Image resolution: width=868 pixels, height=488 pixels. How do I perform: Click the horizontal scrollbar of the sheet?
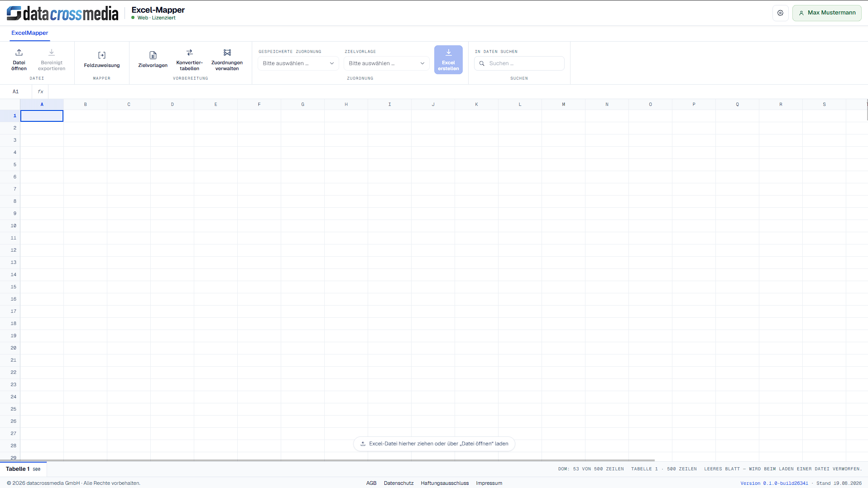coord(327,460)
